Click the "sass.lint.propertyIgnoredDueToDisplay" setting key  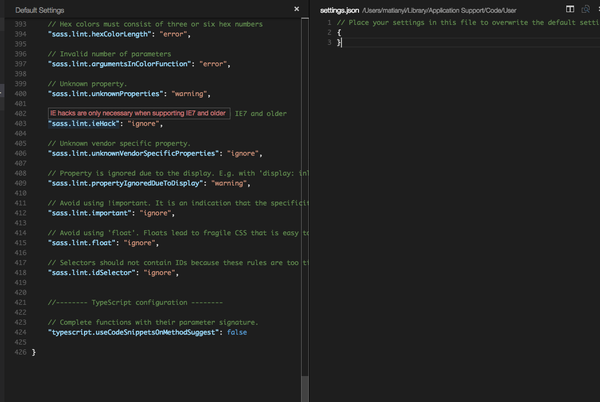126,184
